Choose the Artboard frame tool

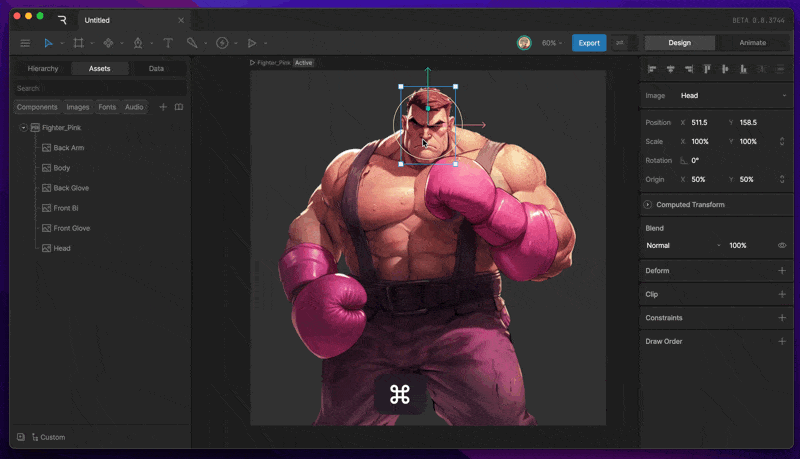(x=78, y=43)
